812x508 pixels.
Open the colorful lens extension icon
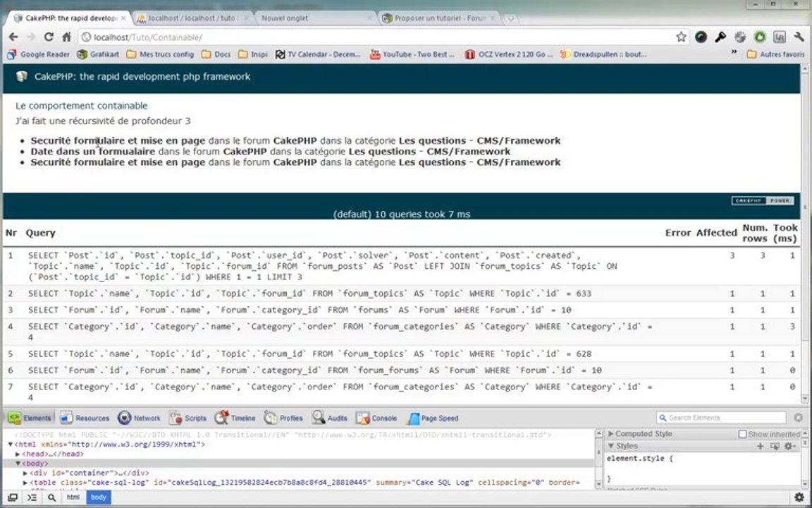701,37
